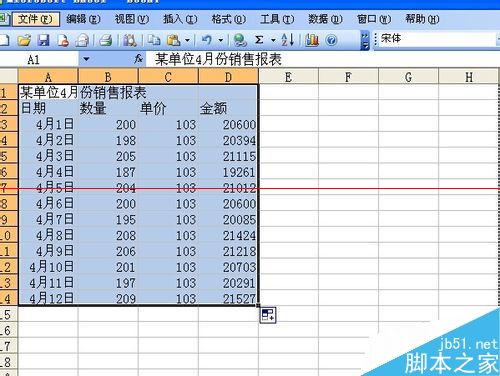This screenshot has width=500, height=376.
Task: Click the date cell 4月1日
Action: (48, 124)
